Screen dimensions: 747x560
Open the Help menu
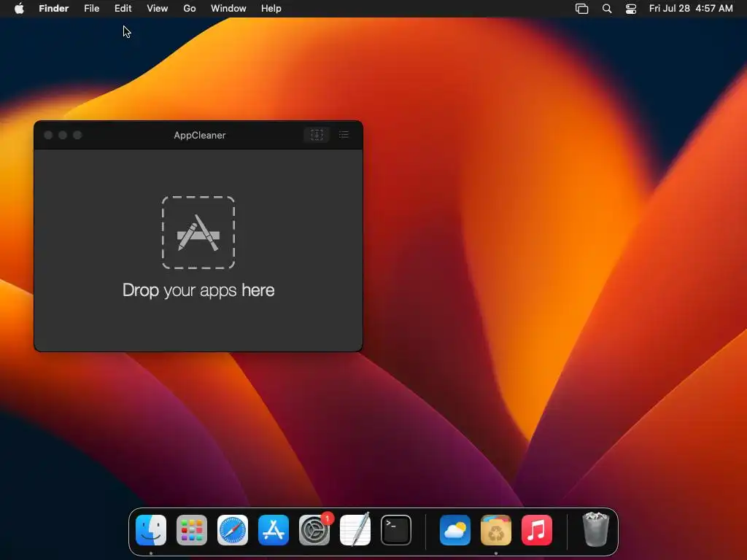(271, 9)
